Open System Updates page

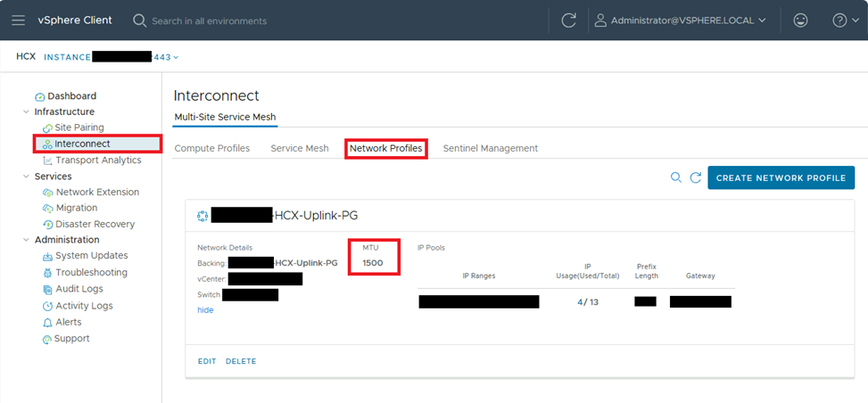pos(91,255)
